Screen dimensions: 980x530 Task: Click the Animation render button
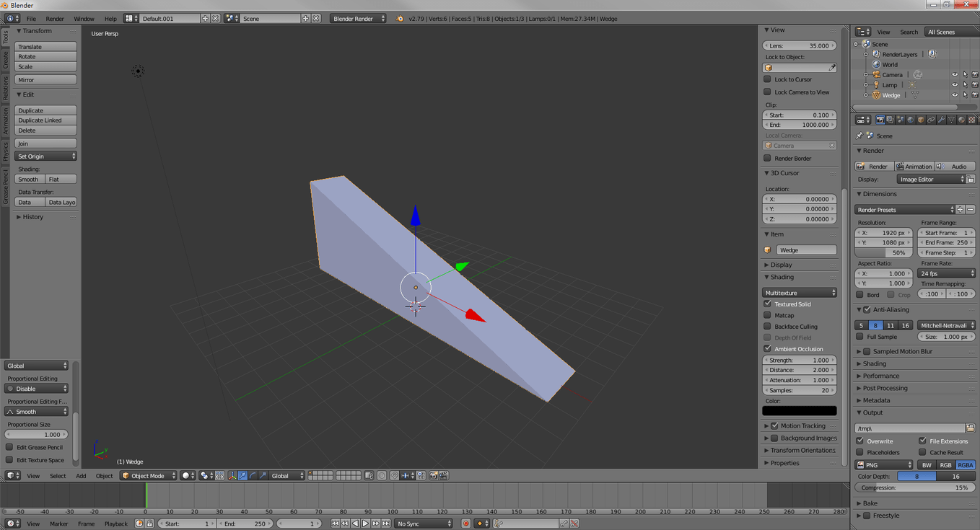[914, 167]
